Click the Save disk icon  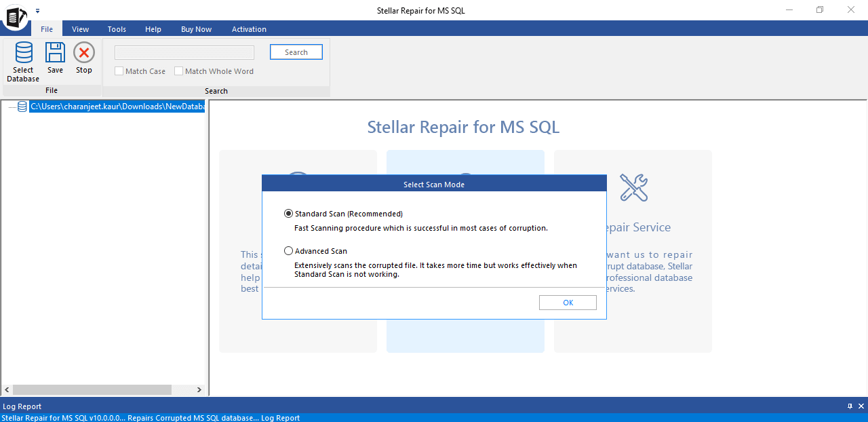(x=55, y=53)
